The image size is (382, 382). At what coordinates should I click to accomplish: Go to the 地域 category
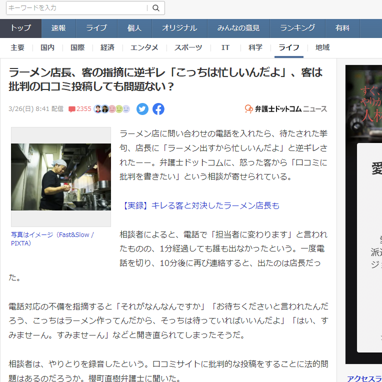(322, 48)
